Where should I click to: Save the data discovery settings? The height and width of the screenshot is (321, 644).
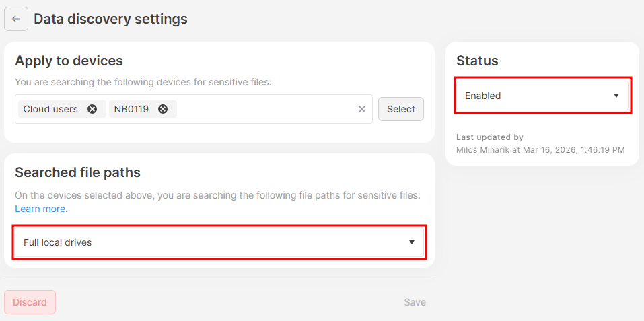tap(415, 302)
